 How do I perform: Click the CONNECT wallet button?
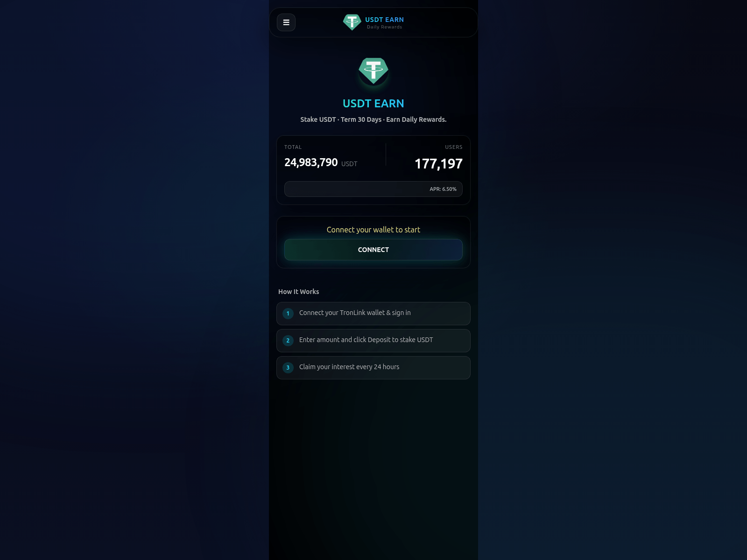coord(373,250)
